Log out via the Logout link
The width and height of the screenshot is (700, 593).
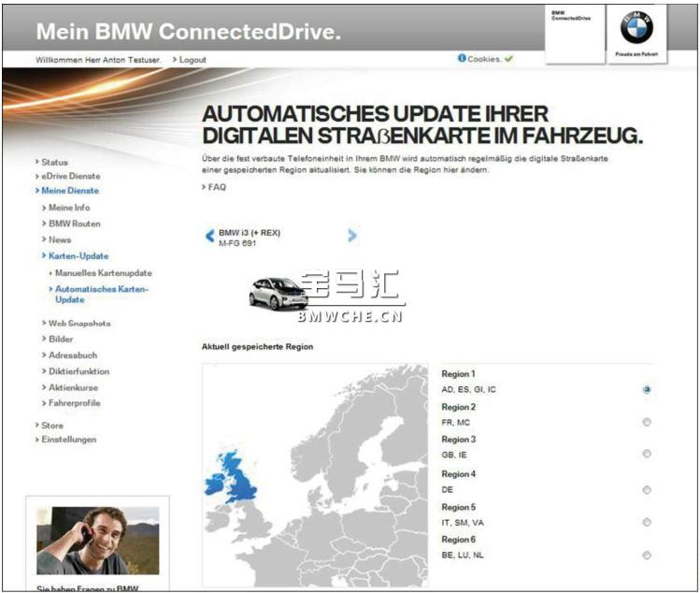193,60
